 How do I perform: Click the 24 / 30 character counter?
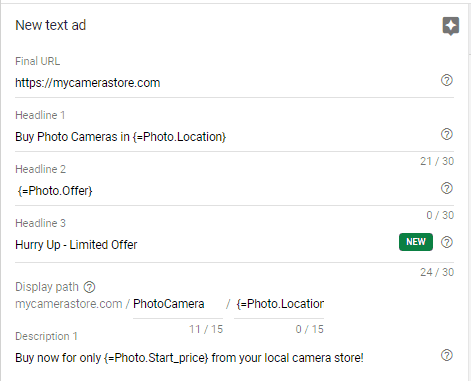coord(437,272)
